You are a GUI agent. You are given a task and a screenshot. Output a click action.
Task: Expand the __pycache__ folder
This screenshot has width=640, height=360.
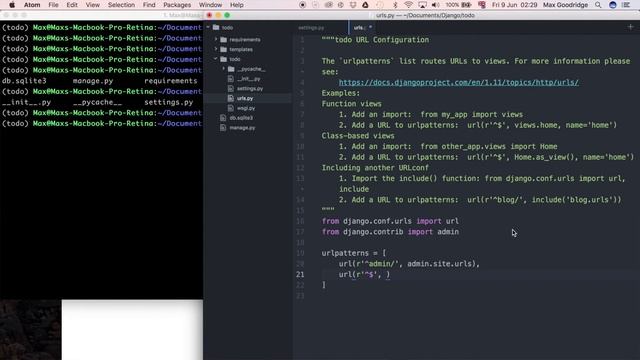coord(223,69)
